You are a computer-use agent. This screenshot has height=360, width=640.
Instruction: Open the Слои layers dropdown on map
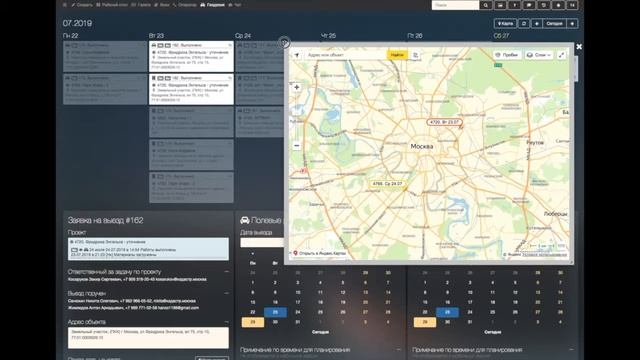click(539, 55)
